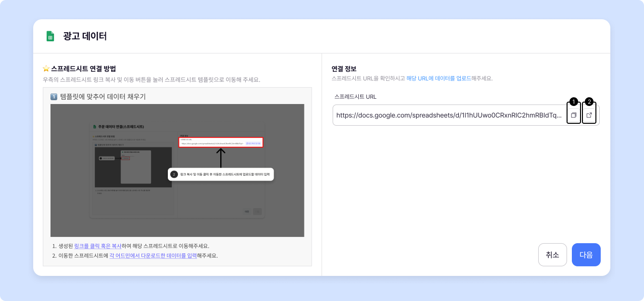Click the '링크를 클릭 혹은 복사' link
The image size is (644, 301).
click(x=98, y=246)
